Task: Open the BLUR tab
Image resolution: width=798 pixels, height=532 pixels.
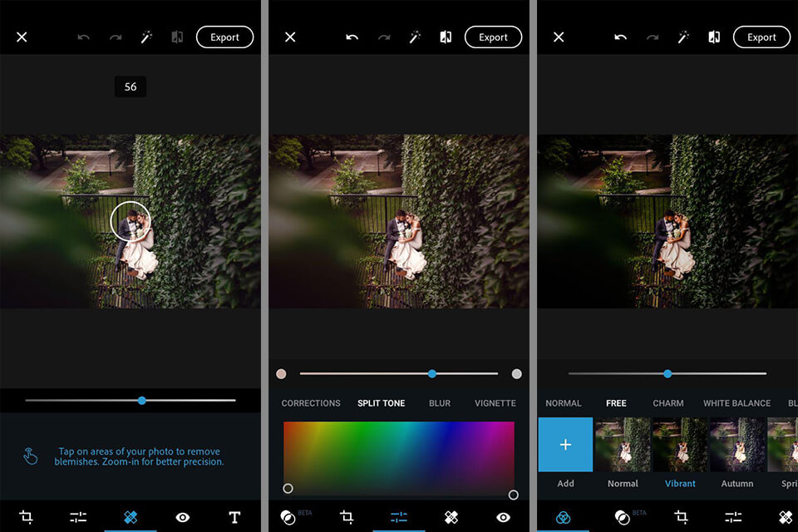Action: (x=440, y=403)
